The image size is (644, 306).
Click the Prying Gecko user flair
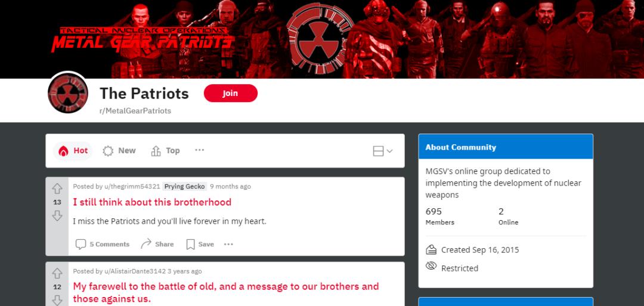click(185, 187)
